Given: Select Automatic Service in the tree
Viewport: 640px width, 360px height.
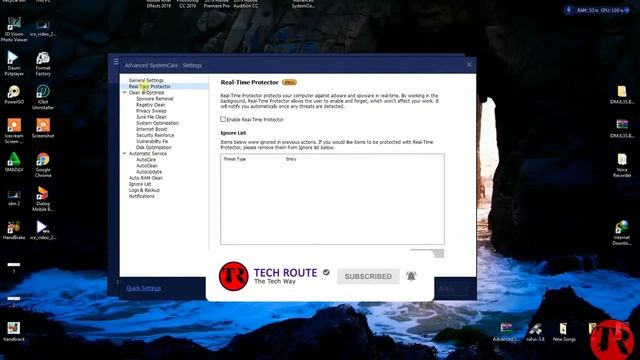Looking at the screenshot, I should 148,153.
